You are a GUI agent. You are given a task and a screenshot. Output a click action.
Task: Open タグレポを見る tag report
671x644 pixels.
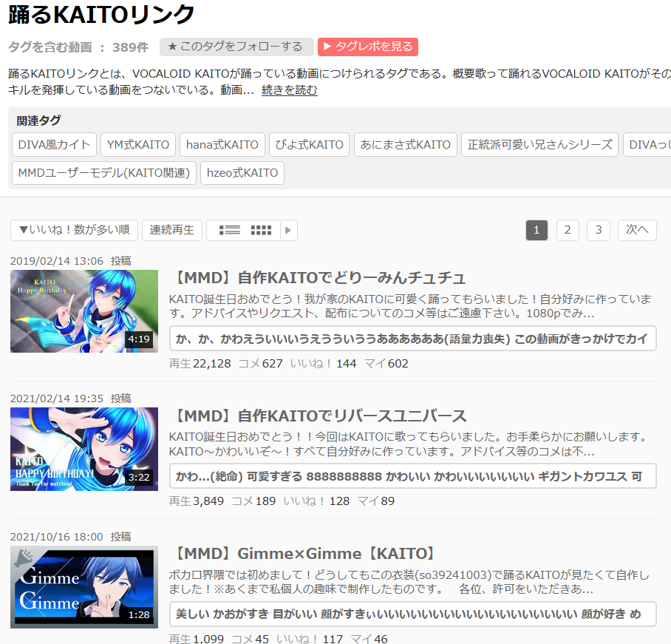click(x=367, y=47)
